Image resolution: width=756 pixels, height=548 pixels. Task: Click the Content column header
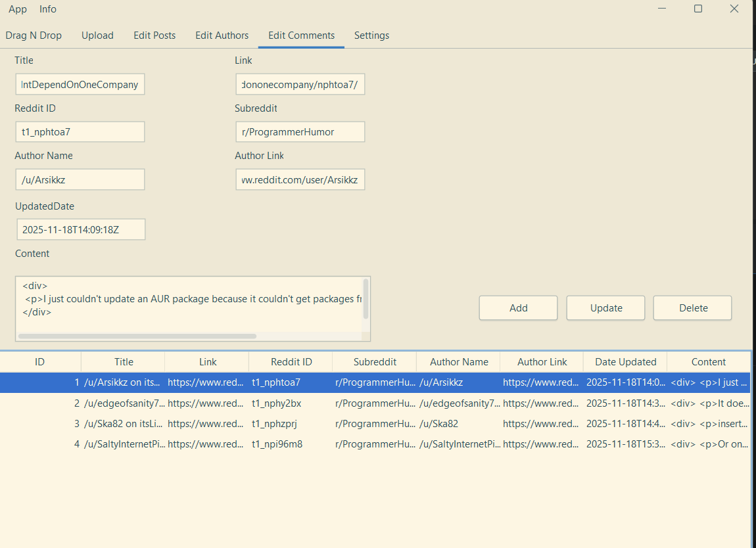(708, 362)
